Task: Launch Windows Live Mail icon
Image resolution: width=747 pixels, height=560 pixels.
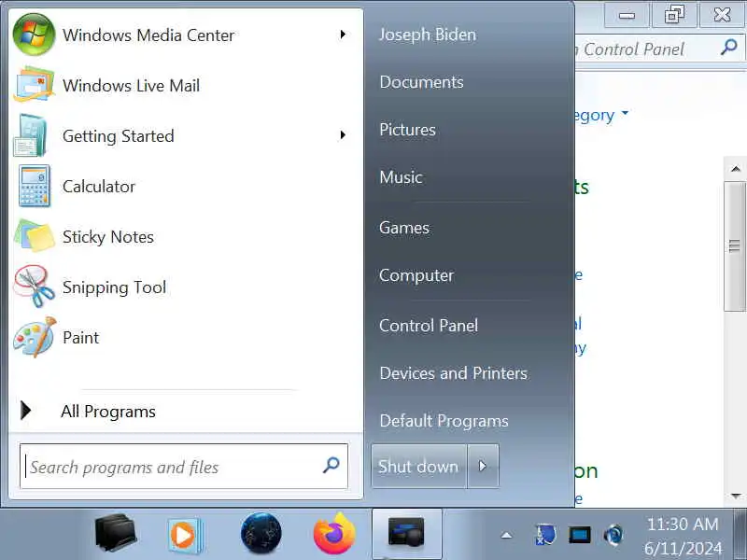Action: [x=34, y=85]
